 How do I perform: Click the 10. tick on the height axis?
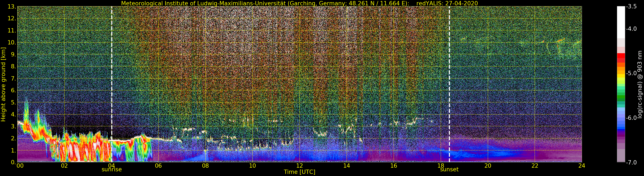(12, 43)
